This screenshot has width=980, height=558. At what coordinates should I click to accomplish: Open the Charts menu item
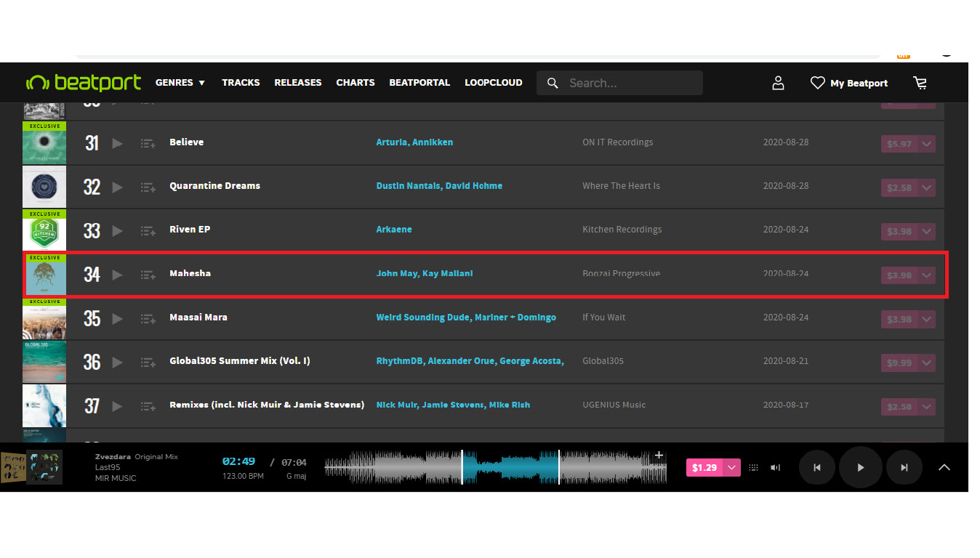click(356, 83)
